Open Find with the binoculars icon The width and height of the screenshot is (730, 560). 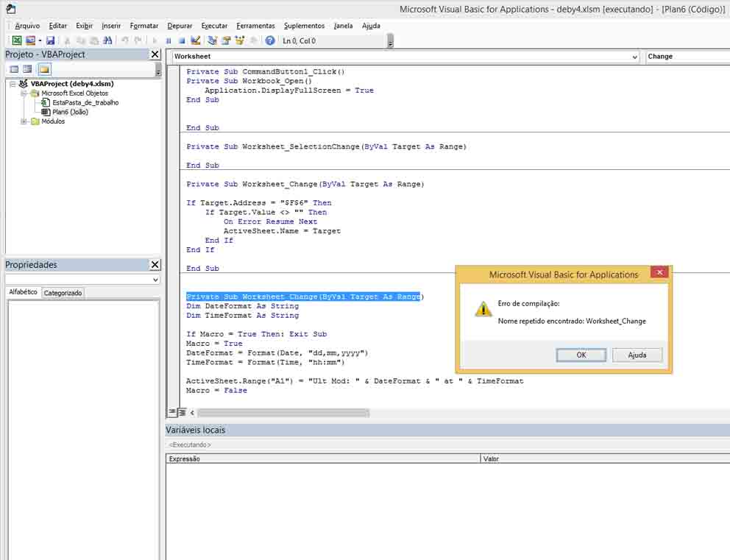coord(107,40)
